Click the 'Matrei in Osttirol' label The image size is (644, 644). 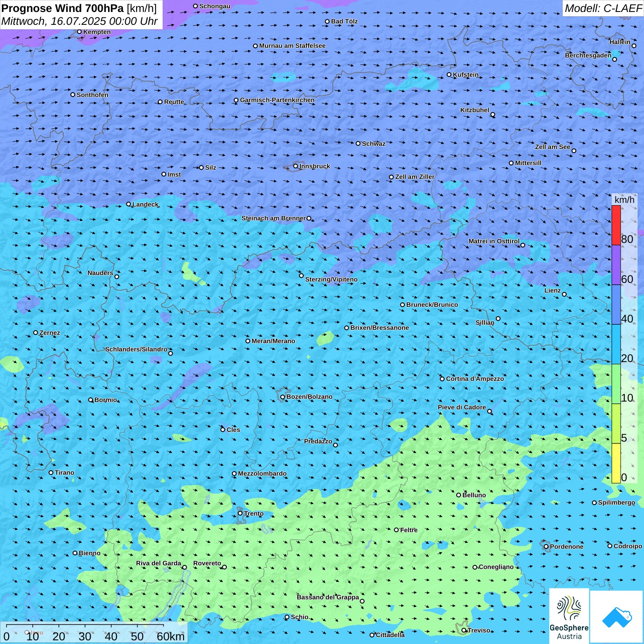coord(494,241)
